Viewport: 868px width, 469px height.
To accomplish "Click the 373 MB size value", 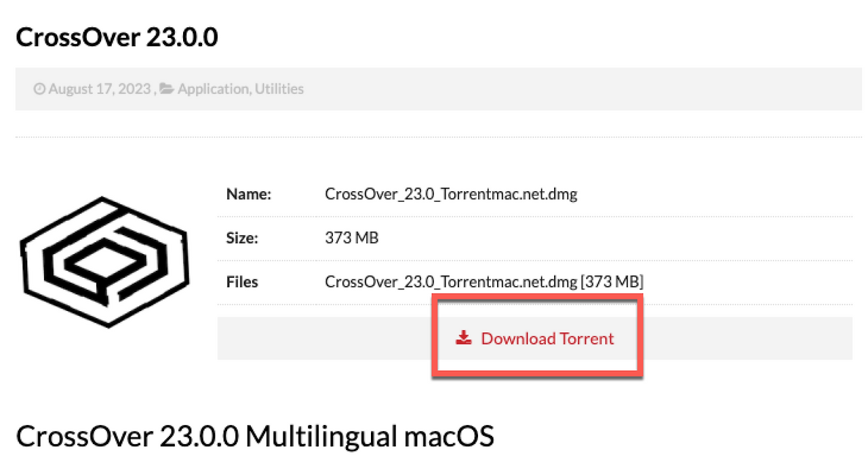I will click(x=352, y=239).
